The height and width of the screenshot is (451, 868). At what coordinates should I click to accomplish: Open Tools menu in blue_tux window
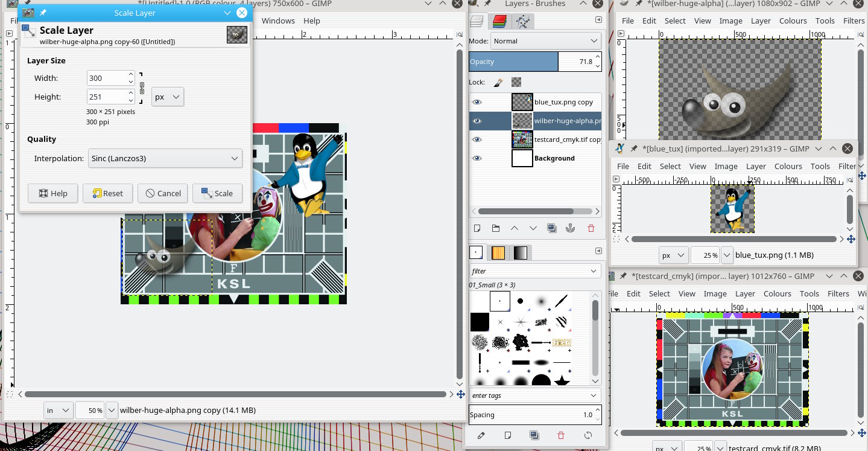[820, 166]
